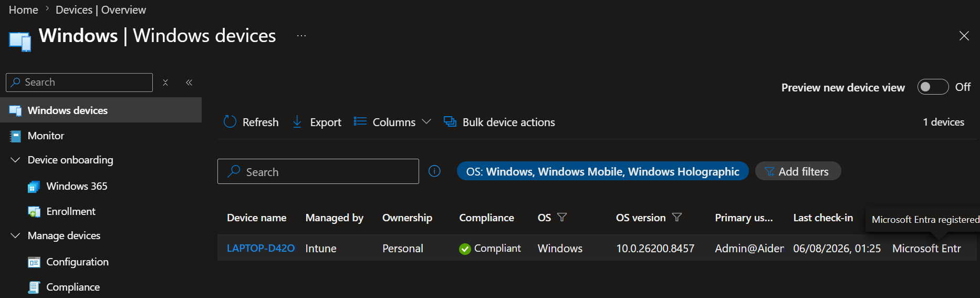Click the Export button label
The image size is (980, 298).
tap(326, 122)
